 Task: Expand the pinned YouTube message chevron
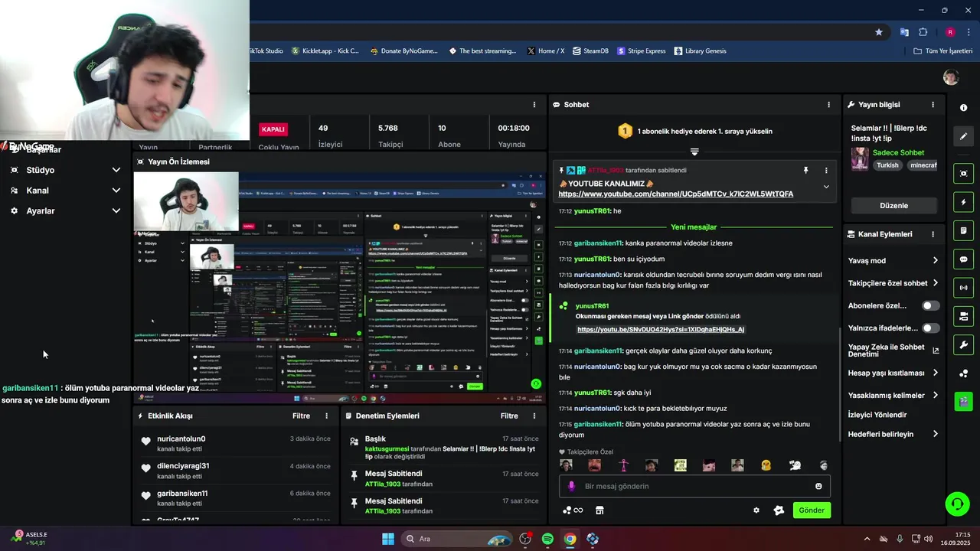click(826, 187)
